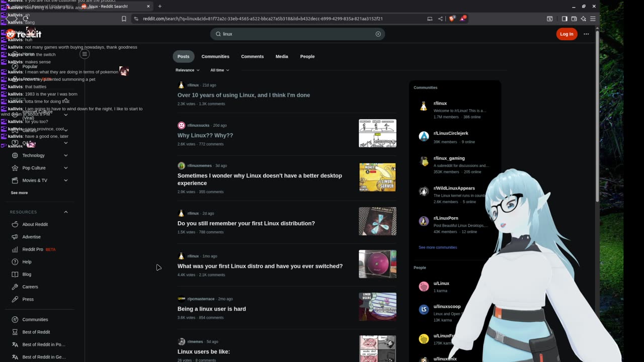The image size is (644, 362).
Task: Open the Leo AI sparkle icon
Action: pyautogui.click(x=583, y=19)
